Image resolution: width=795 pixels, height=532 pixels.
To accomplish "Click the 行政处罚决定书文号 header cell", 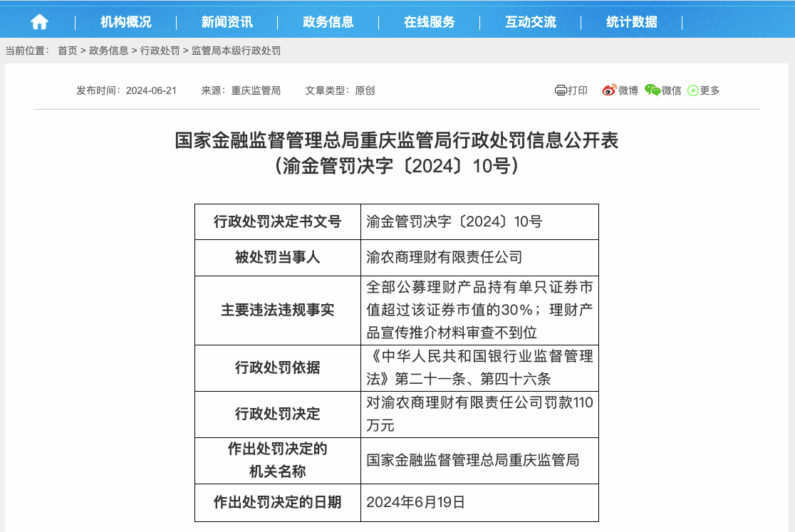I will click(x=277, y=222).
